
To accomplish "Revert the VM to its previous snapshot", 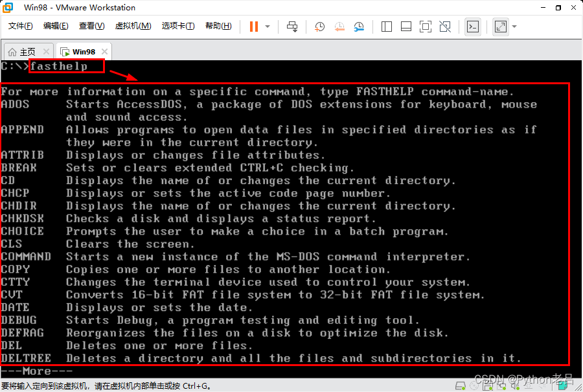I will coord(339,27).
